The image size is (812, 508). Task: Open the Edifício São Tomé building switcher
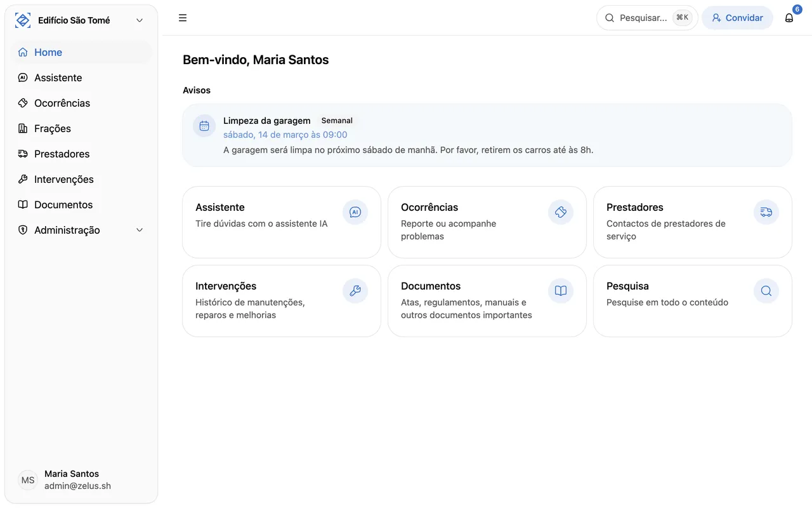[81, 20]
